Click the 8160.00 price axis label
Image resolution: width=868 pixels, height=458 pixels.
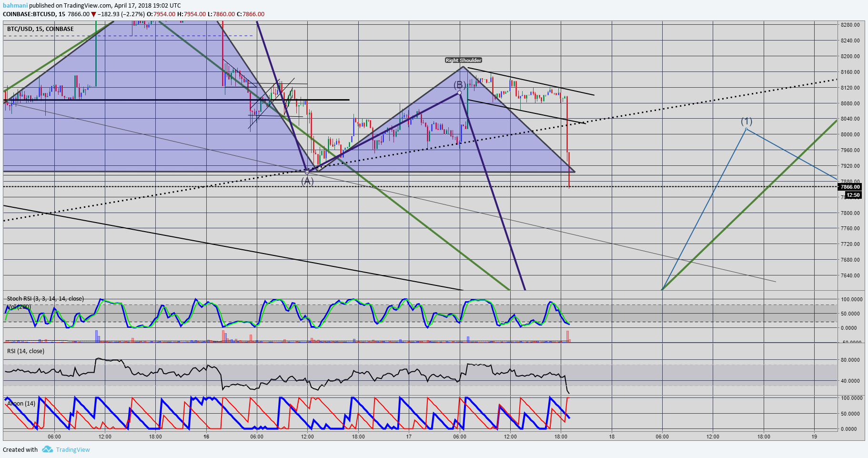click(x=850, y=72)
